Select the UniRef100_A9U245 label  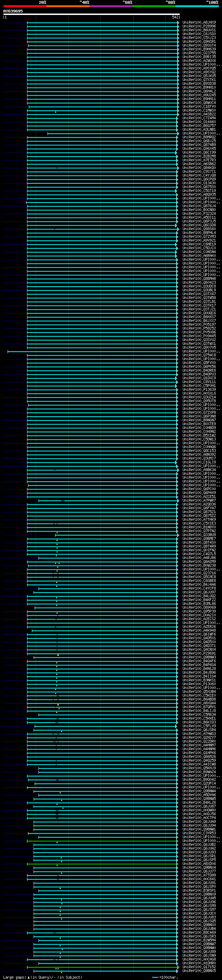pyautogui.click(x=199, y=95)
